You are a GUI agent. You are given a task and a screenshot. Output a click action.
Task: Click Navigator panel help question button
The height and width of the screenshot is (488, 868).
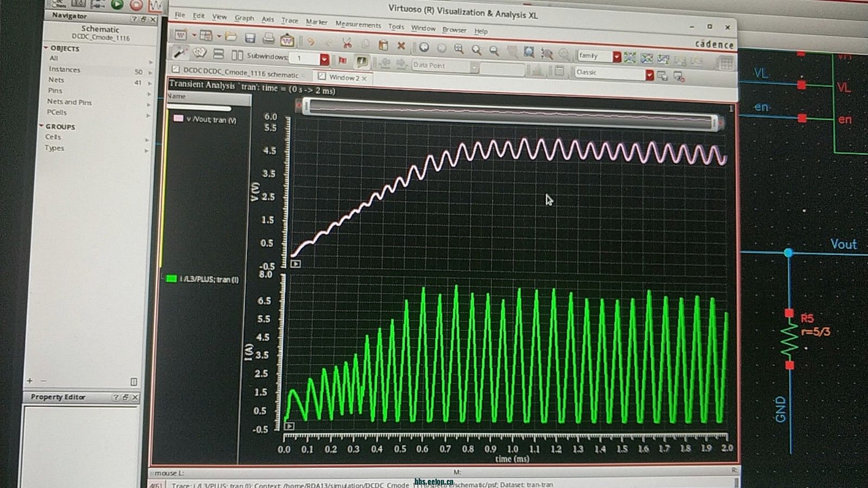[x=134, y=19]
